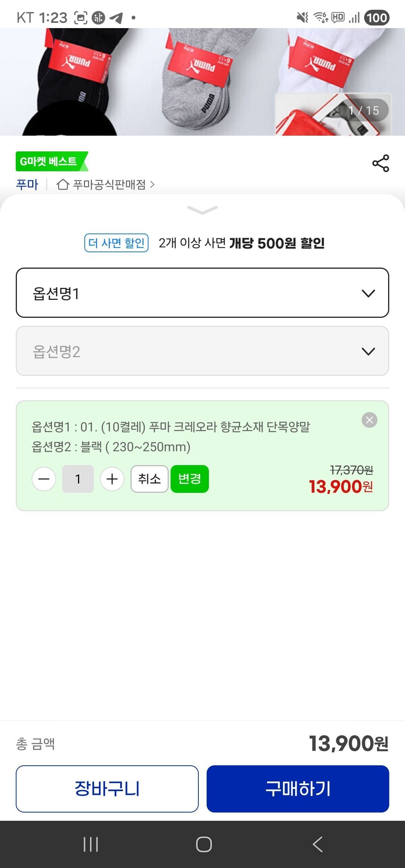The height and width of the screenshot is (868, 405).
Task: Tap the 더 사면 할인 tag
Action: point(116,243)
